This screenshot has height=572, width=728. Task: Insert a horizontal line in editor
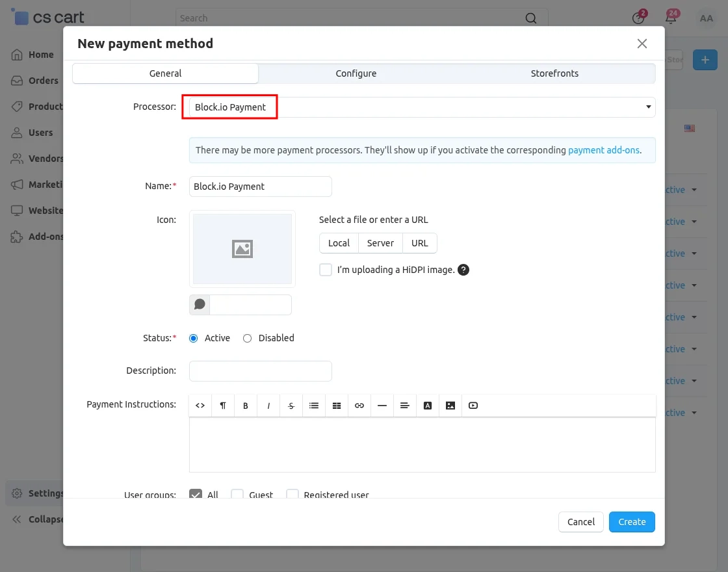382,406
